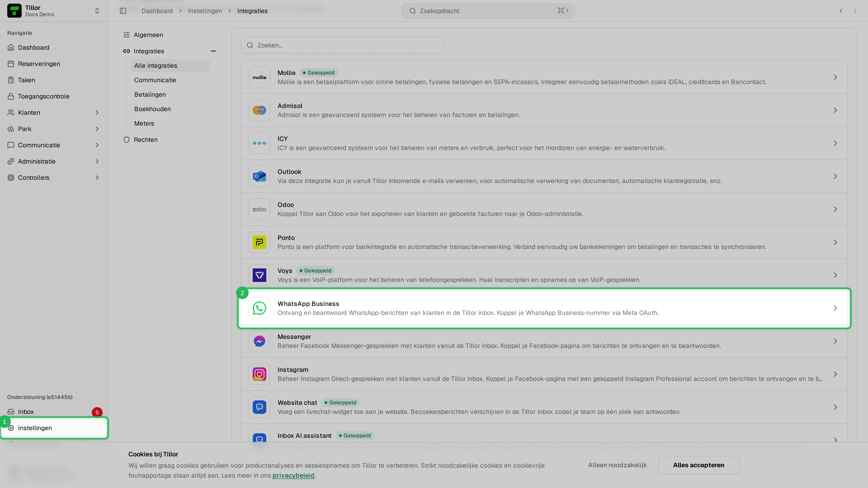Expand the Controllers menu chevron
This screenshot has width=868, height=488.
click(97, 178)
